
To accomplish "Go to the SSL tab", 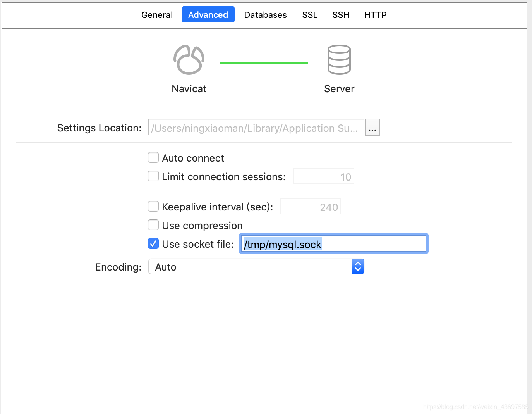I will 310,15.
